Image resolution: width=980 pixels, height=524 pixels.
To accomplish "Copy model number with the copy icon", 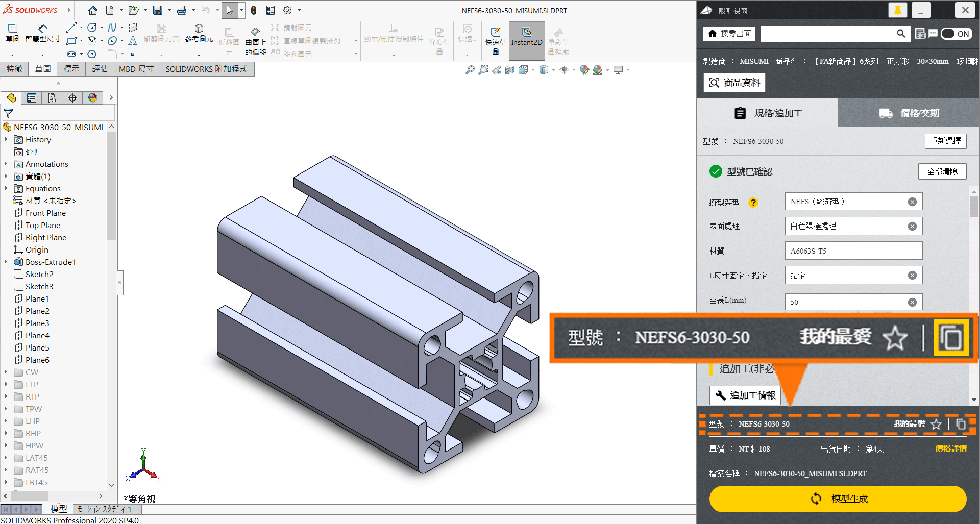I will pos(961,424).
